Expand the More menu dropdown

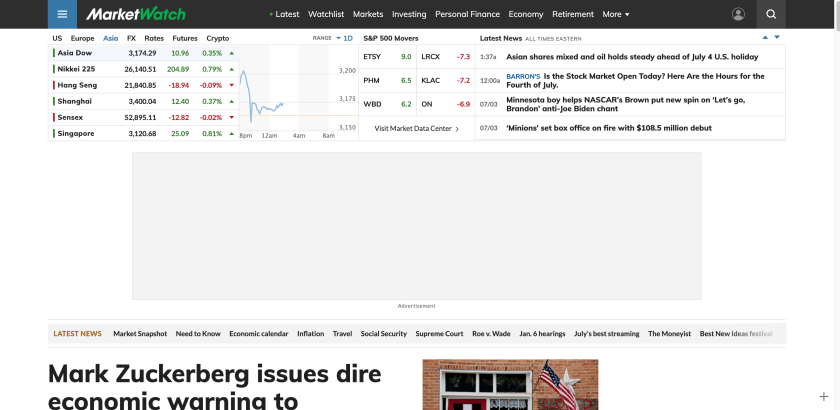(616, 14)
